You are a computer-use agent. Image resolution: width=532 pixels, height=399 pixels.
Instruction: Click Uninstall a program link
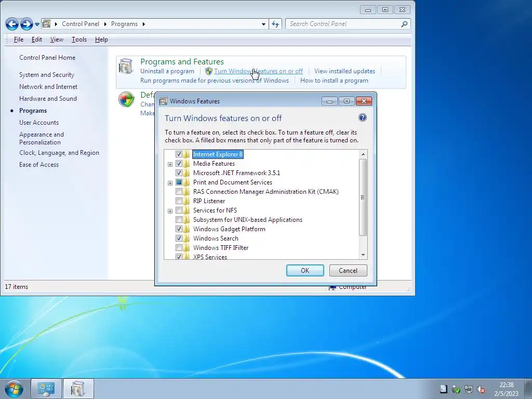167,71
